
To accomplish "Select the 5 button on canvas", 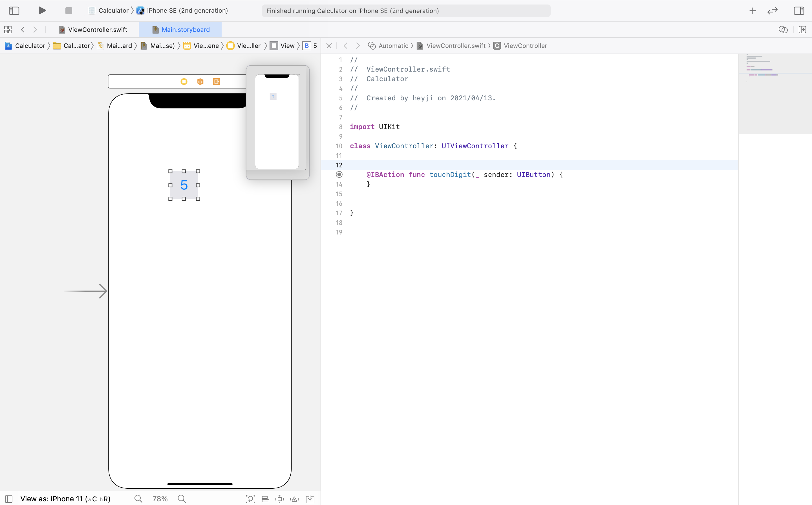I will [184, 185].
